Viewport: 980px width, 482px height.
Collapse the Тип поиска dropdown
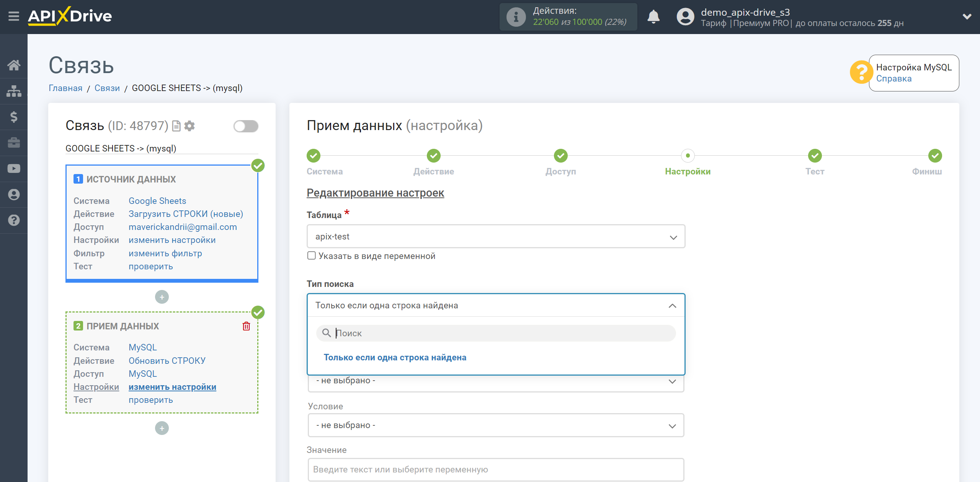[496, 305]
